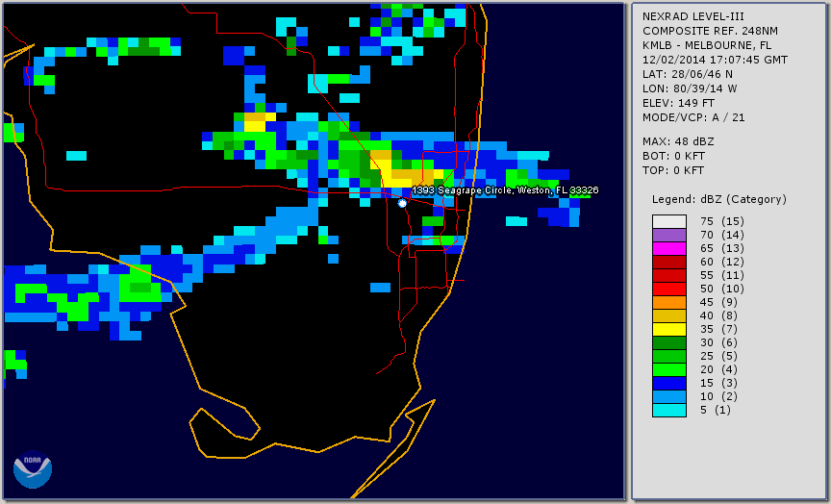Screen dimensions: 831x504
Task: Click the 'NEXRAD LEVEL-III' title text
Action: tap(693, 16)
